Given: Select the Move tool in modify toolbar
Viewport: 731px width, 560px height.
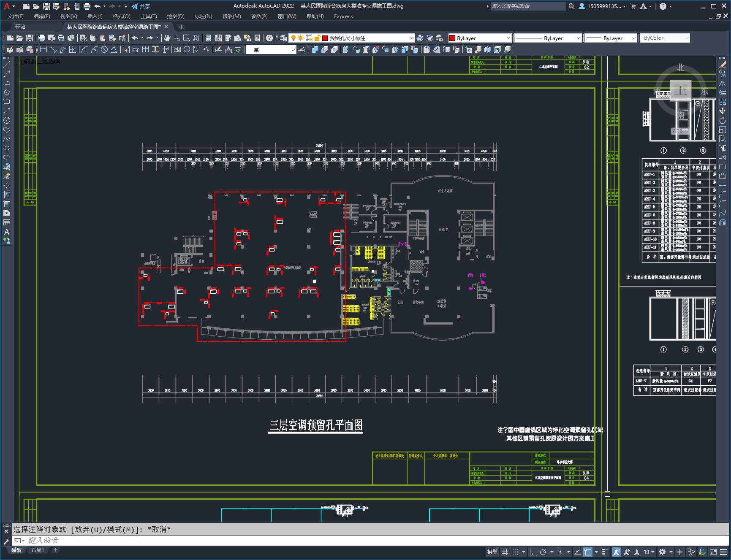Looking at the screenshot, I should click(x=723, y=111).
